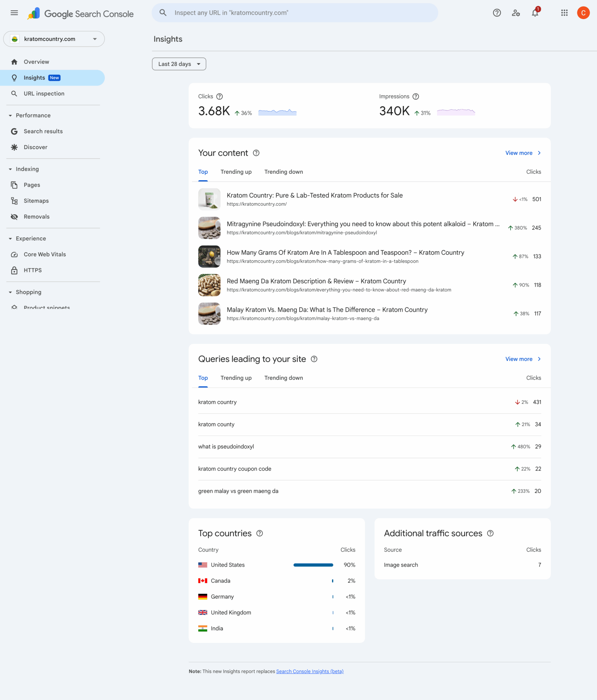Click the How Many Grams article thumbnail
Viewport: 597px width, 700px height.
click(x=209, y=257)
